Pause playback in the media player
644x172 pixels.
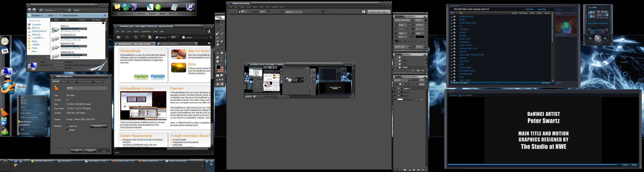tap(598, 39)
